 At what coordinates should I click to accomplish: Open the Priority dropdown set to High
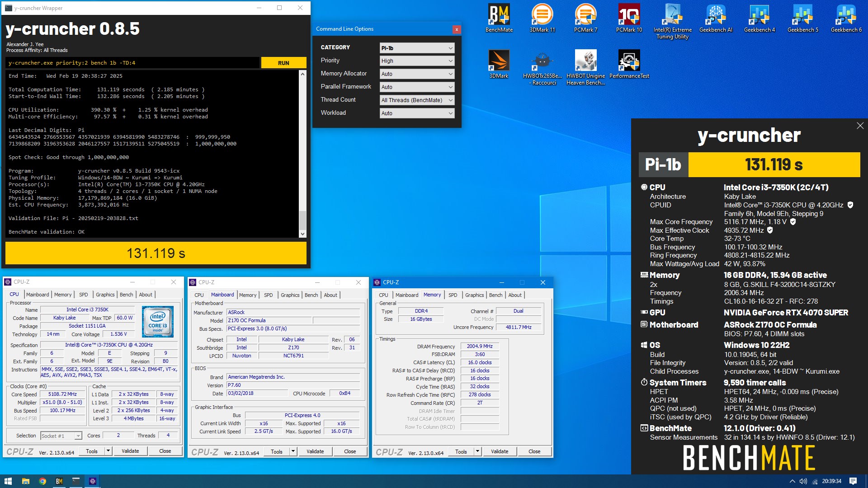tap(417, 61)
